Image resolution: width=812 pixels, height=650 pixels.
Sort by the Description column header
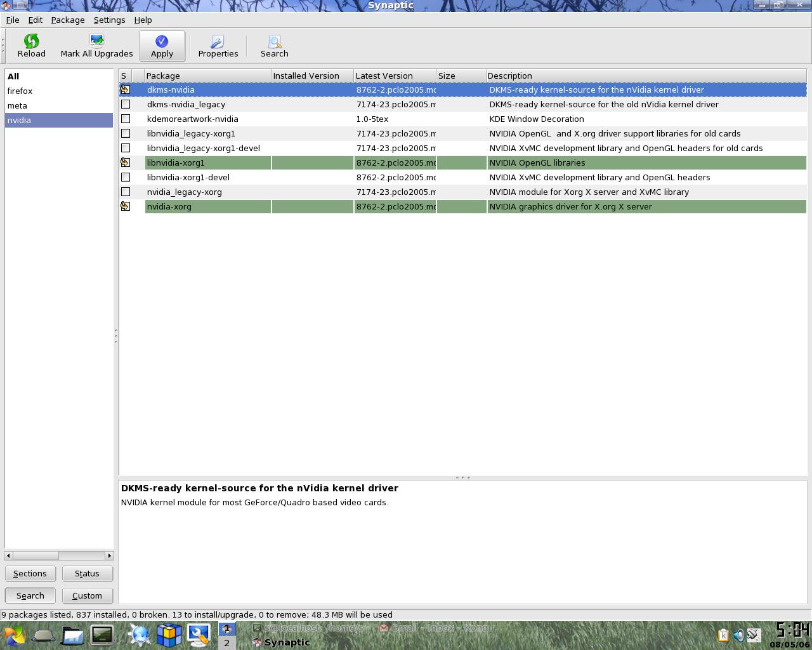point(646,76)
